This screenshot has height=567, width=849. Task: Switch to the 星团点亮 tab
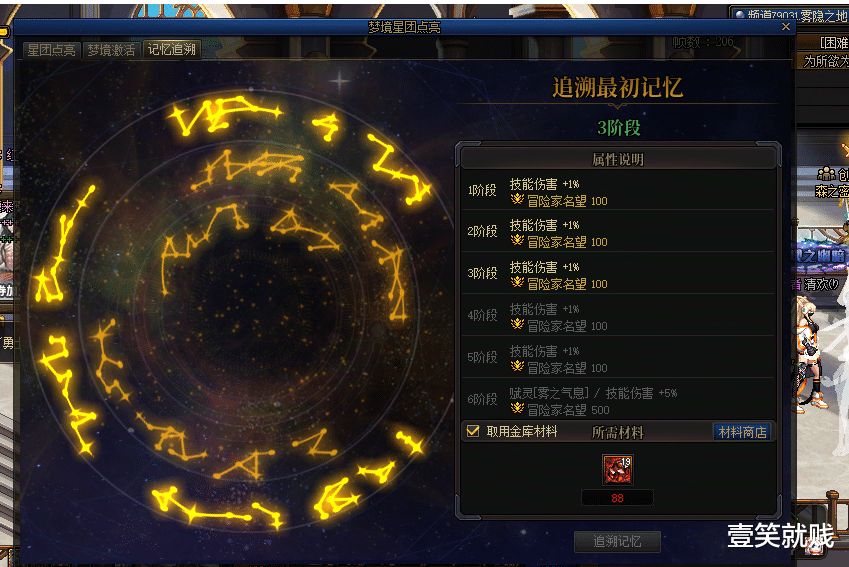click(x=51, y=50)
